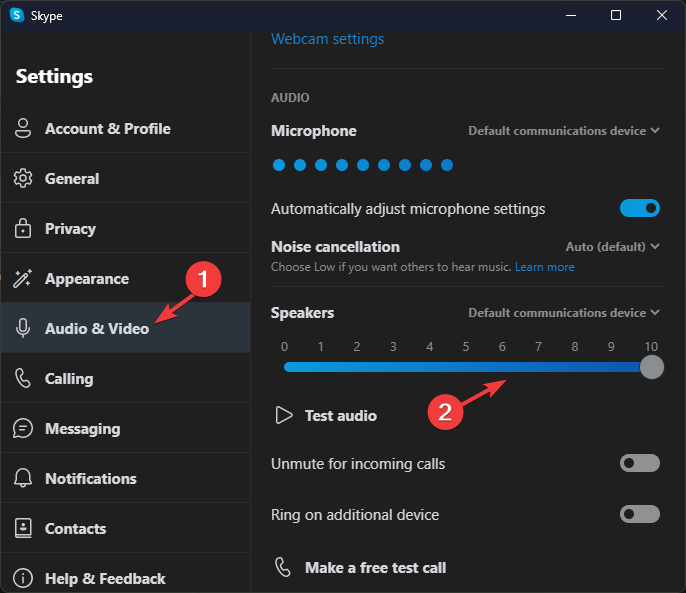The height and width of the screenshot is (593, 686).
Task: Expand Noise cancellation Auto (default) dropdown
Action: point(612,246)
